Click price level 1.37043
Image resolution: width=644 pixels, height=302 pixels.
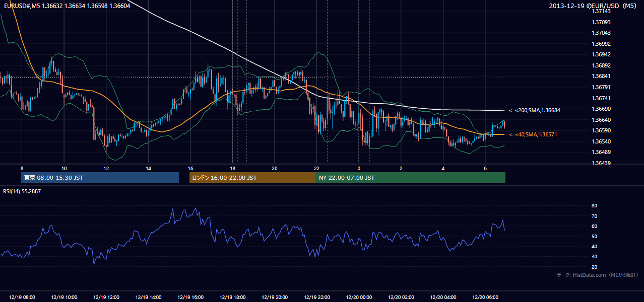601,33
